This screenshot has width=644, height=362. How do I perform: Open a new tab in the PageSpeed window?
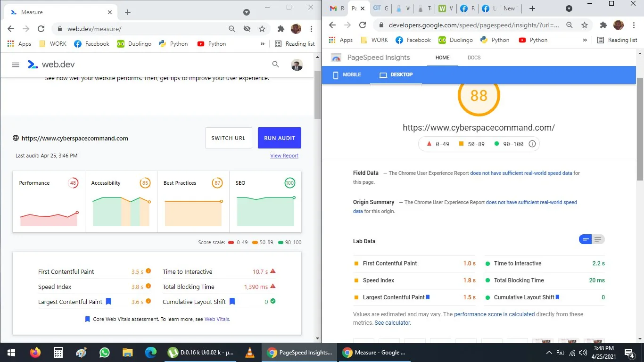pos(532,8)
